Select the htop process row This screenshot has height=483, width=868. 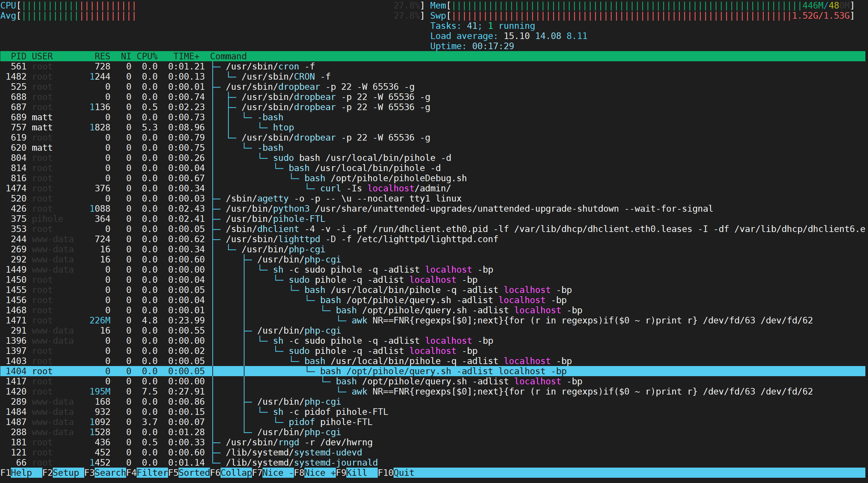[433, 127]
